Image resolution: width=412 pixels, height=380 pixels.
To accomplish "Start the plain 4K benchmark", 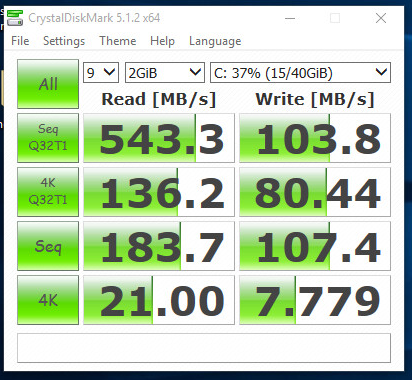I will pyautogui.click(x=48, y=300).
